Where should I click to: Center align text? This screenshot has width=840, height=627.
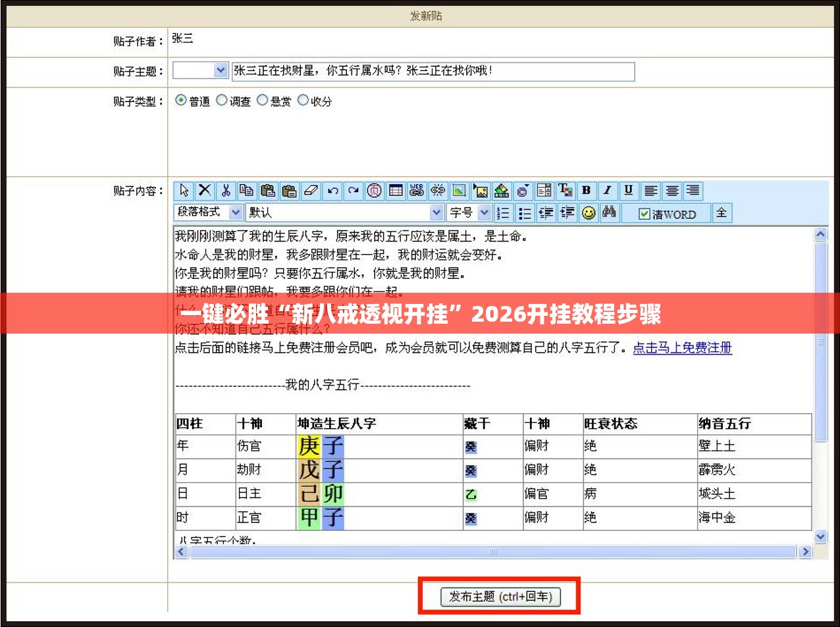pos(671,191)
